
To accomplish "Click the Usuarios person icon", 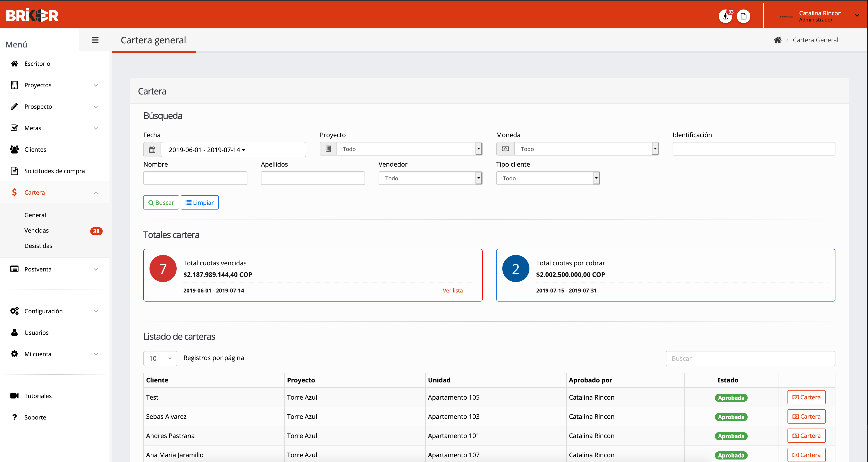I will coord(14,332).
